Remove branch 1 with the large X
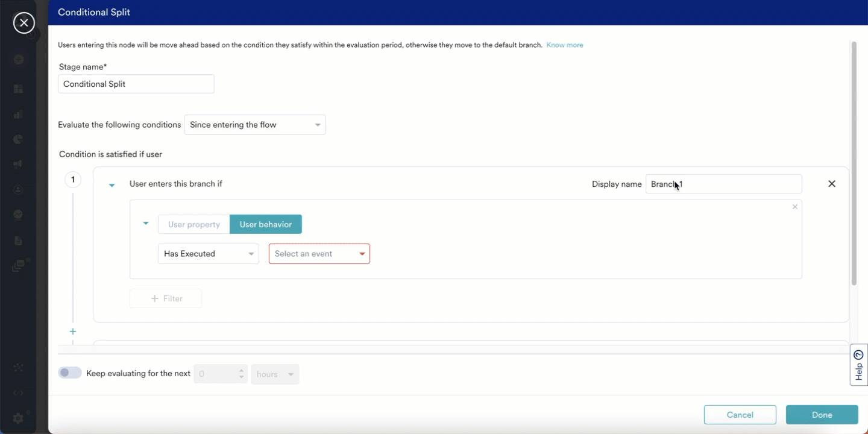The image size is (868, 434). point(832,184)
